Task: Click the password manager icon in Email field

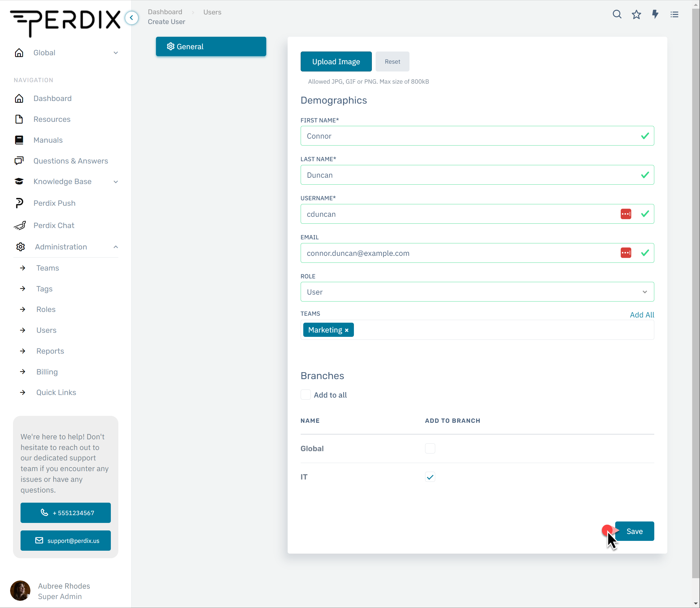Action: (626, 253)
